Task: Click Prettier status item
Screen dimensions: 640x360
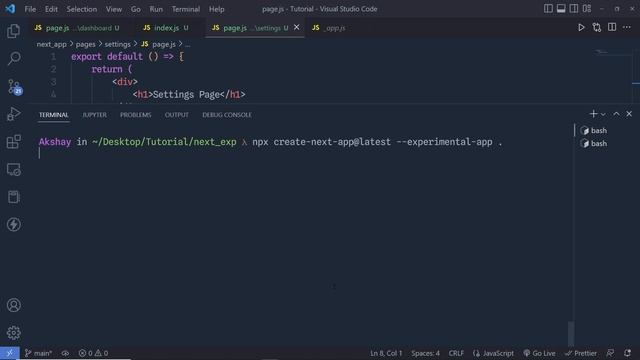Action: (580, 353)
